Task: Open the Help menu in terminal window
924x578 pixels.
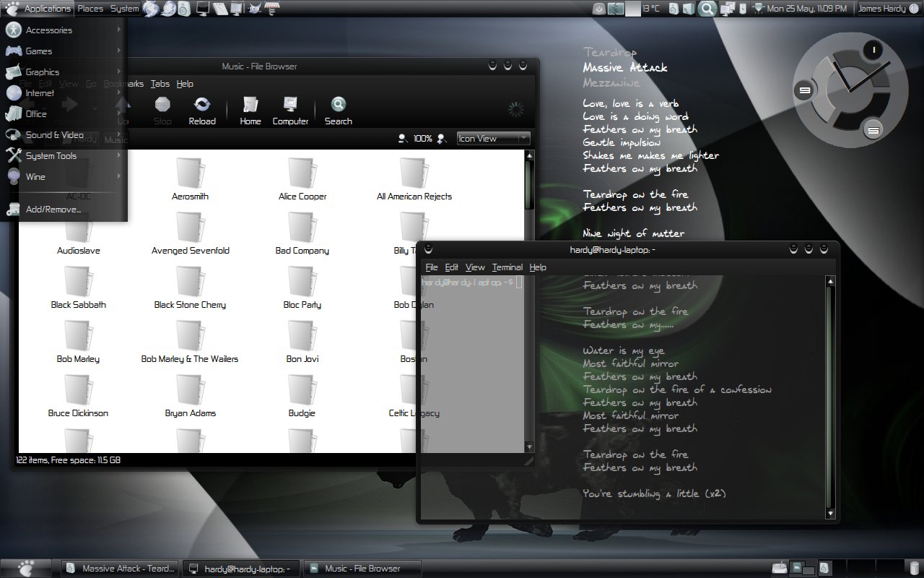Action: coord(538,267)
